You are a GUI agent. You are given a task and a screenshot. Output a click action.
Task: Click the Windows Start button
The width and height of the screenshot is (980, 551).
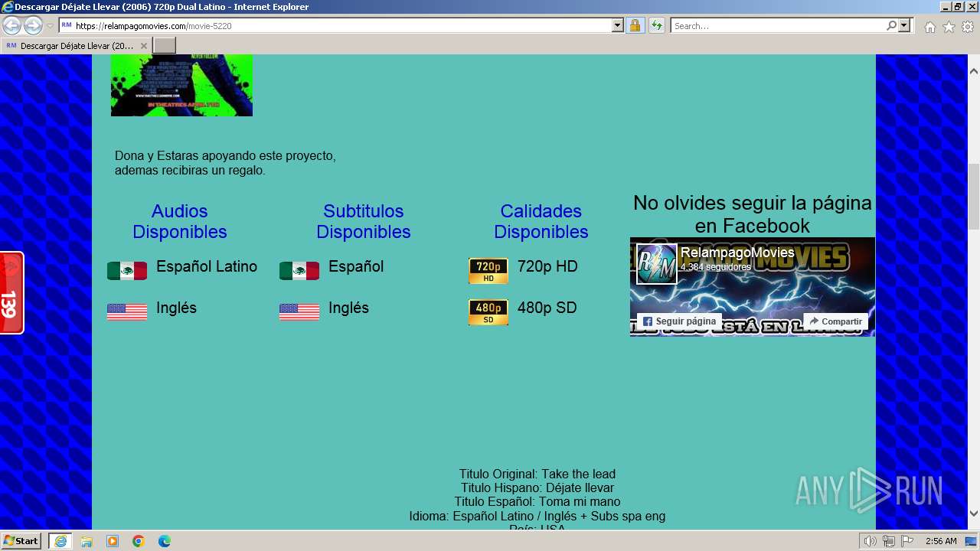(x=21, y=541)
